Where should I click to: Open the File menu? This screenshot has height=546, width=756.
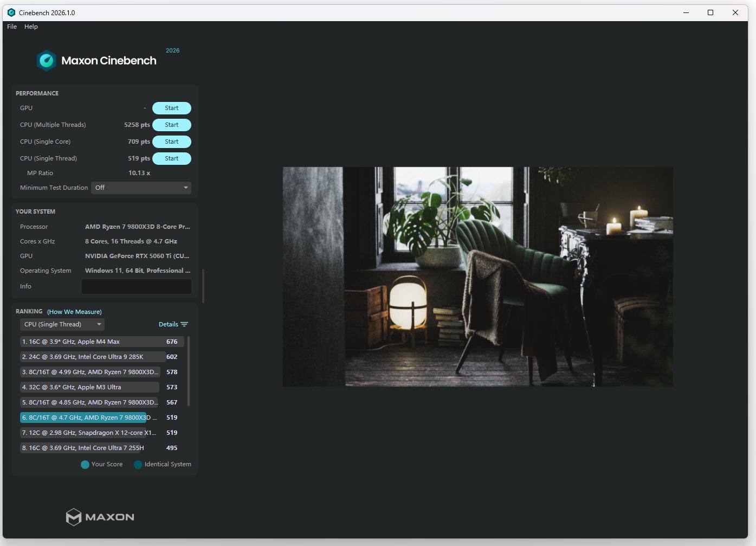click(12, 27)
